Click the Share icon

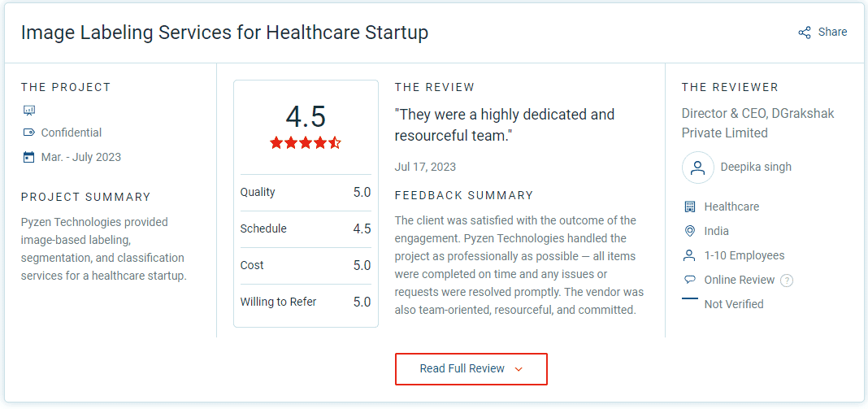tap(805, 33)
